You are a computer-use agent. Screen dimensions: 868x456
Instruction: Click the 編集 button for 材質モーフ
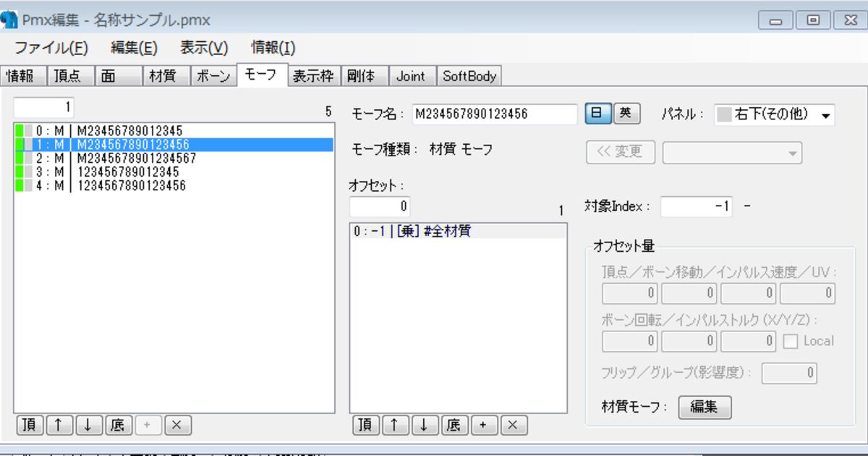(704, 407)
